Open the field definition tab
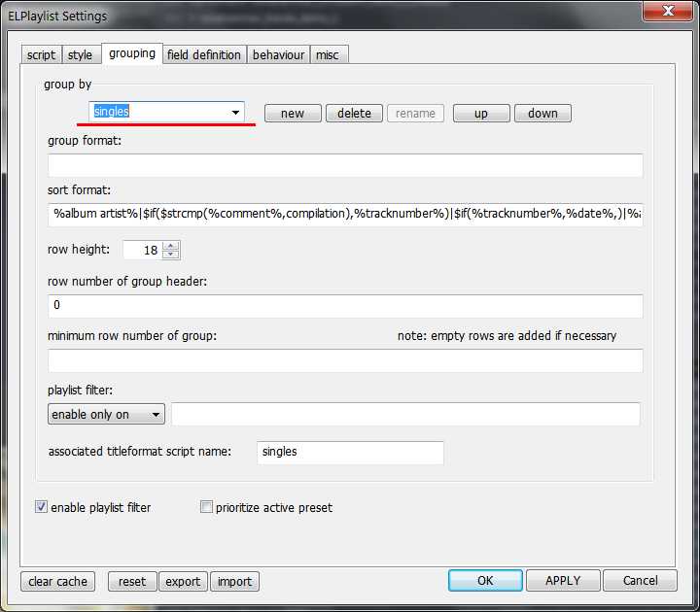The width and height of the screenshot is (700, 612). (x=204, y=54)
